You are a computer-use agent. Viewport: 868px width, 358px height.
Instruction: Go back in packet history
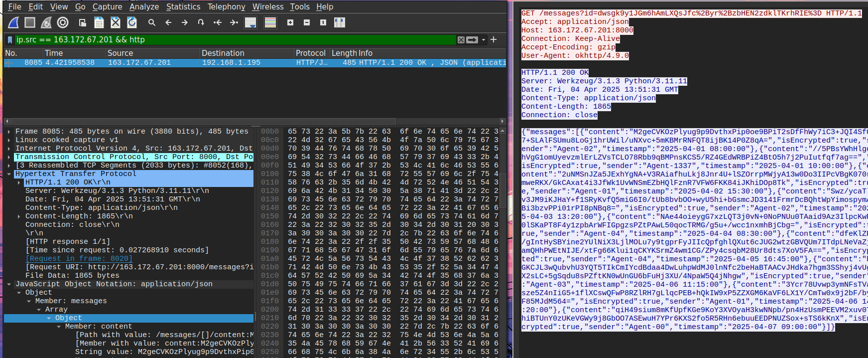tap(168, 22)
